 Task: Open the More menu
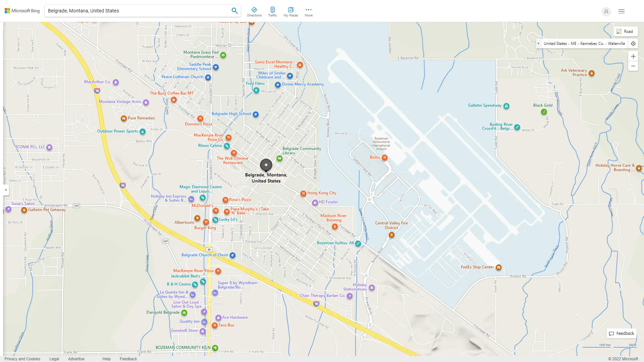pos(308,12)
